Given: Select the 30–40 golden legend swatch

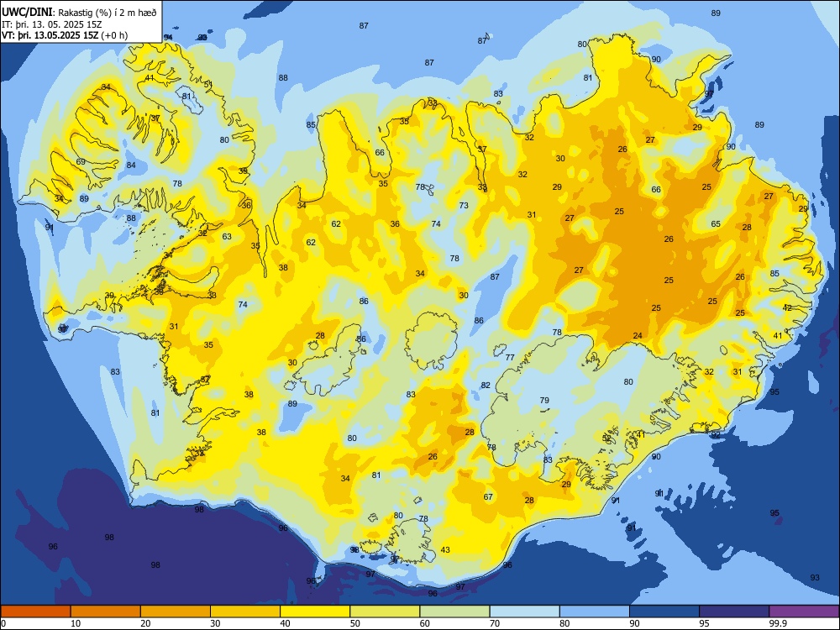Looking at the screenshot, I should click(245, 612).
